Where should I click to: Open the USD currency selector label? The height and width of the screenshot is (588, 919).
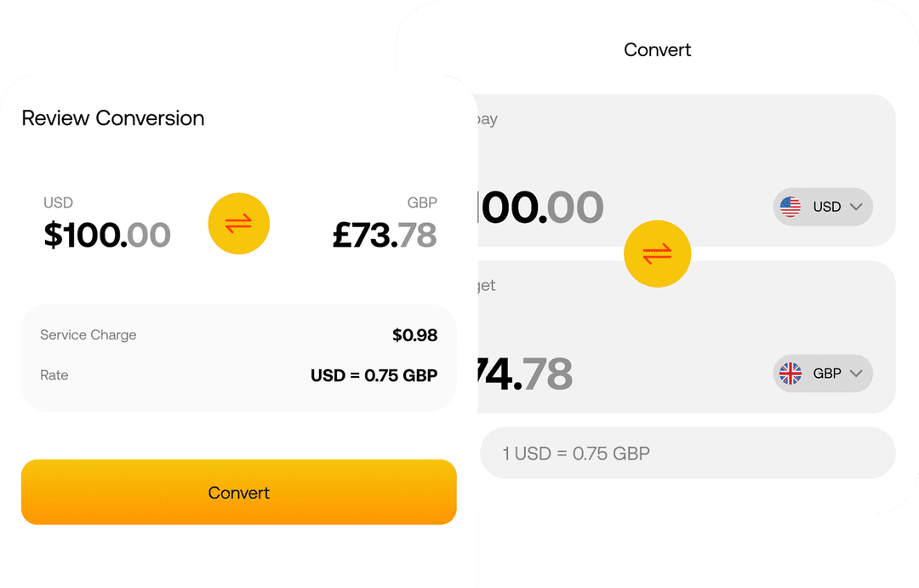(x=826, y=207)
